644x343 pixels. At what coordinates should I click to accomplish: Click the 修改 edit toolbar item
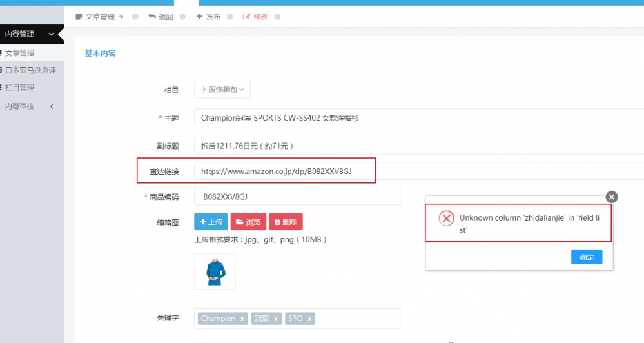[255, 17]
